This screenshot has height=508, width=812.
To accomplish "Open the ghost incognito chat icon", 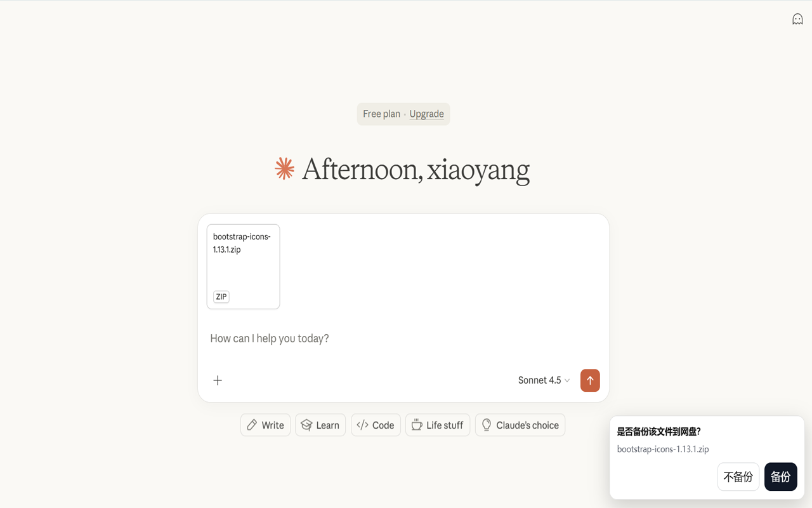I will pos(797,19).
